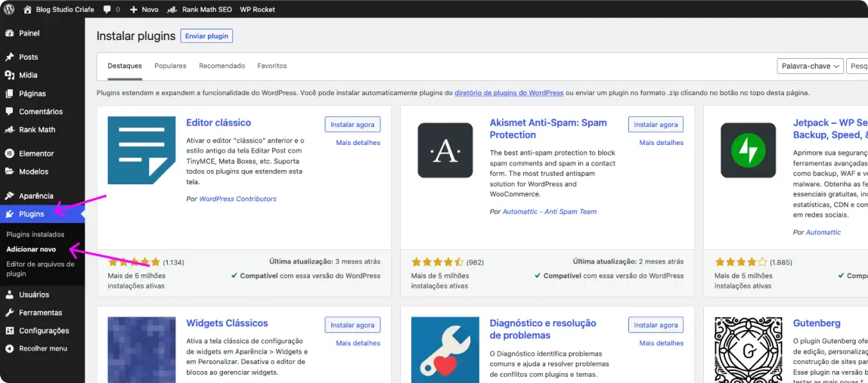The height and width of the screenshot is (383, 868).
Task: Open the WordPress logo menu
Action: coord(9,9)
